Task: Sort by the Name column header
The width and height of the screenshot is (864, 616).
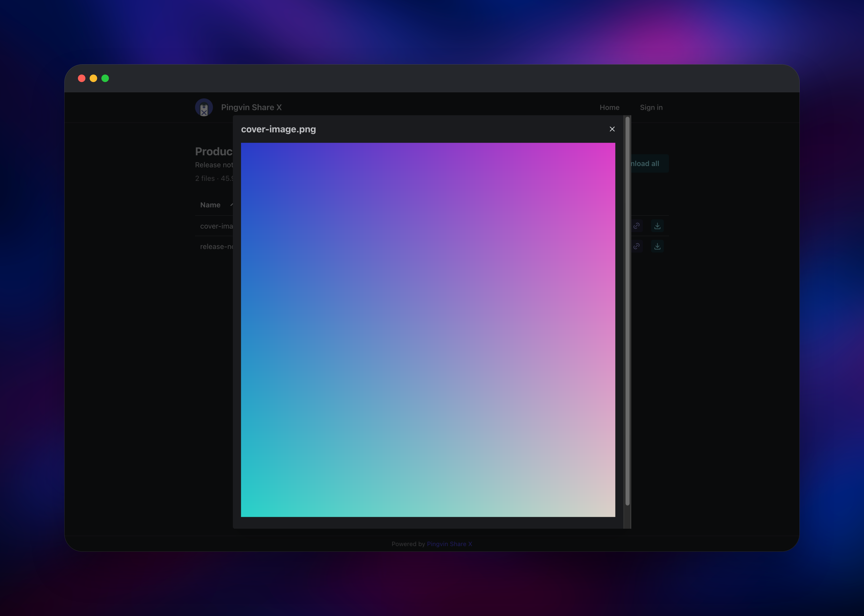Action: click(x=210, y=205)
